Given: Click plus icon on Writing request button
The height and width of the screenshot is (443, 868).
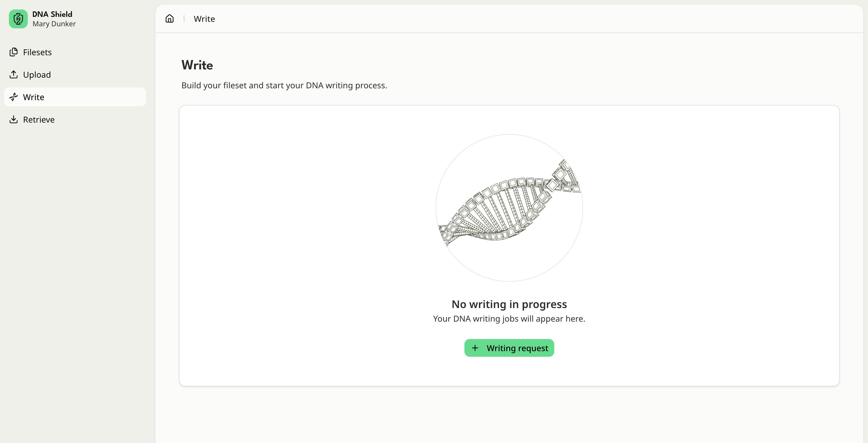Looking at the screenshot, I should pos(475,348).
